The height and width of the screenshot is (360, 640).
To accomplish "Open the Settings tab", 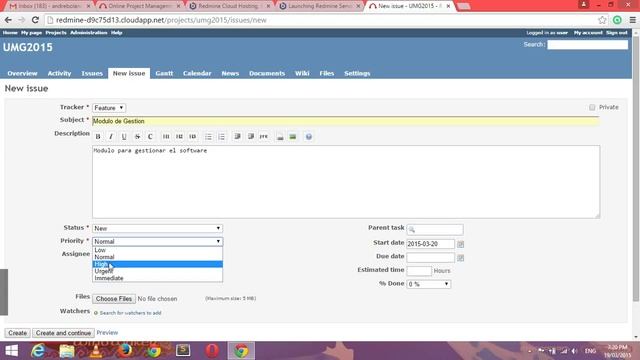I will tap(357, 73).
